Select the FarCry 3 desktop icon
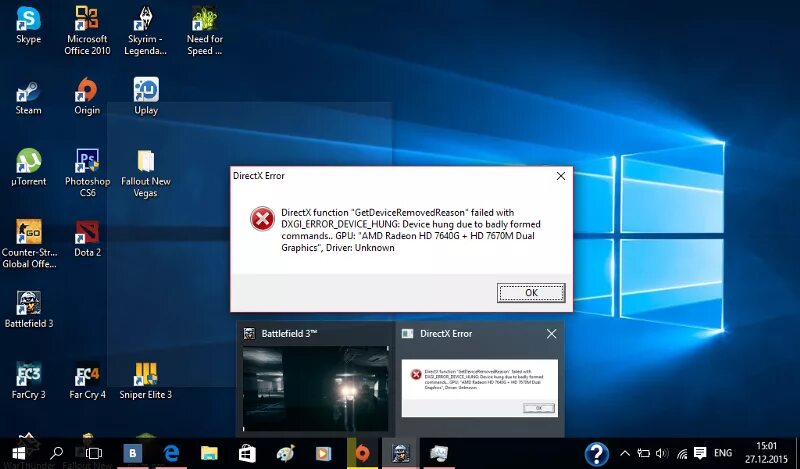 tap(29, 380)
